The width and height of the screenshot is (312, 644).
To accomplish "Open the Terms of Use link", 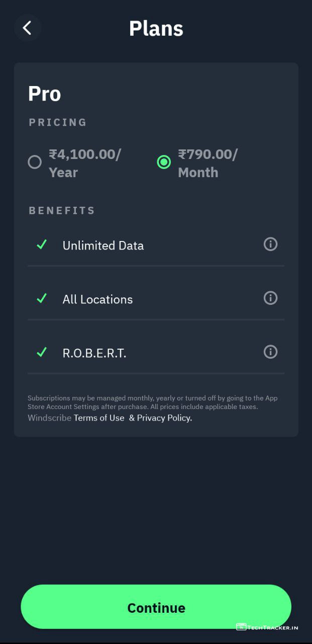I will point(99,418).
